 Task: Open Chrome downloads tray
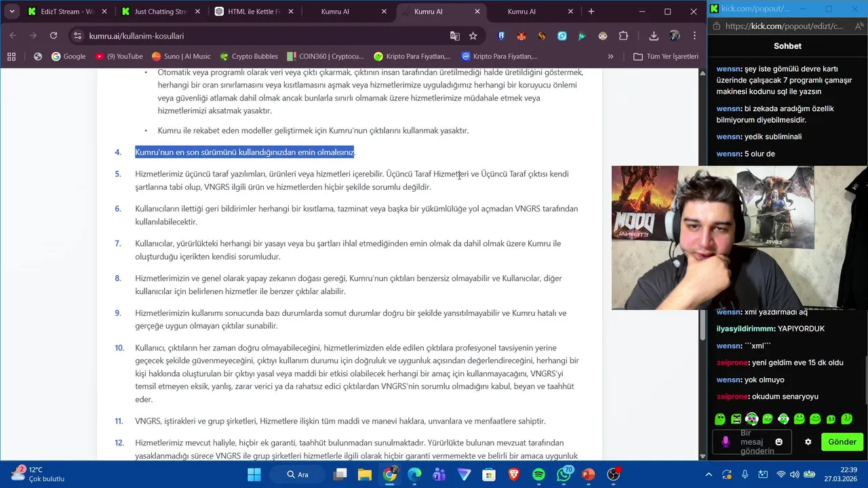pos(654,36)
